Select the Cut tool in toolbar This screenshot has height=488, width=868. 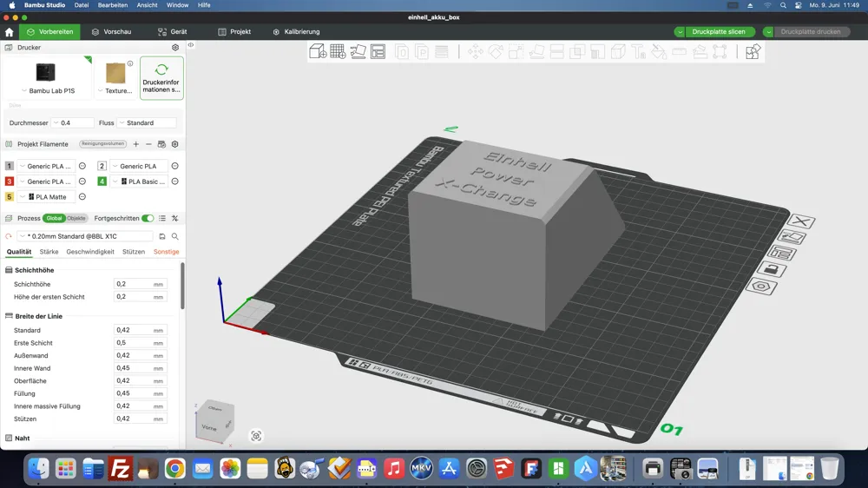pos(557,51)
